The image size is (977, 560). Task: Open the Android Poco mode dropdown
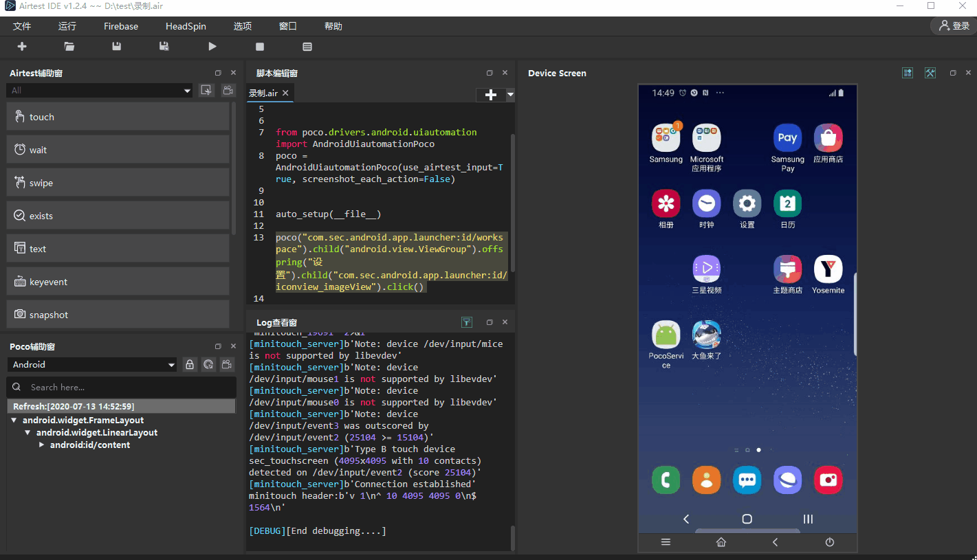point(93,365)
